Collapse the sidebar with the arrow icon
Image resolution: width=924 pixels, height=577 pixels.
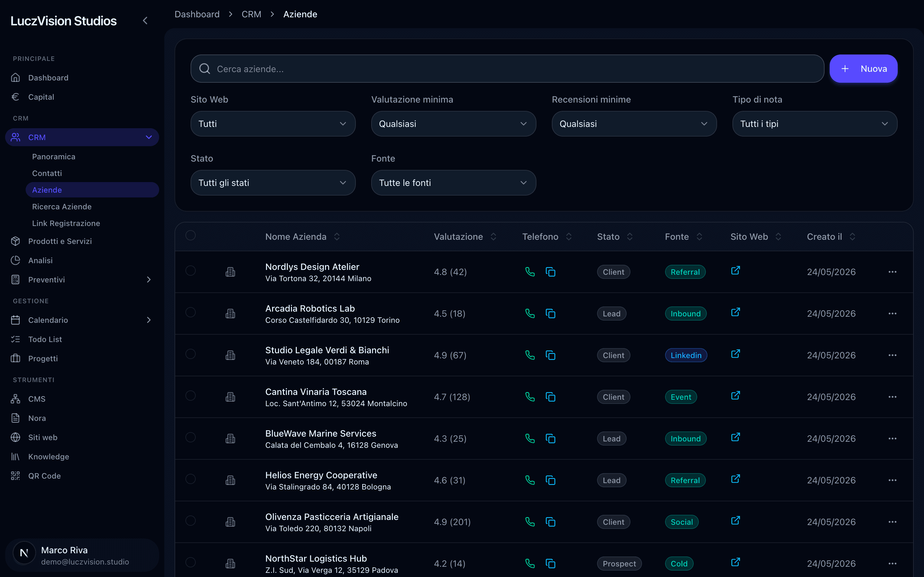(145, 21)
